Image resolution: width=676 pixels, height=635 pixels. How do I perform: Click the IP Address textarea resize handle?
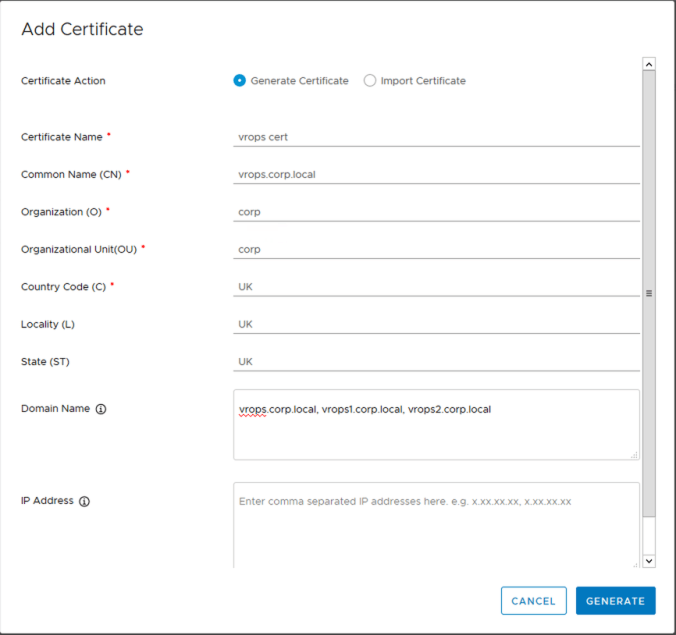(635, 563)
